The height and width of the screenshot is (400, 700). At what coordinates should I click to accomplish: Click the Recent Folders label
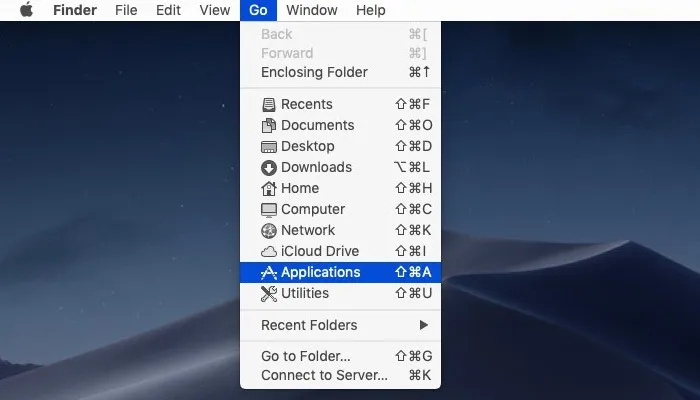coord(309,325)
